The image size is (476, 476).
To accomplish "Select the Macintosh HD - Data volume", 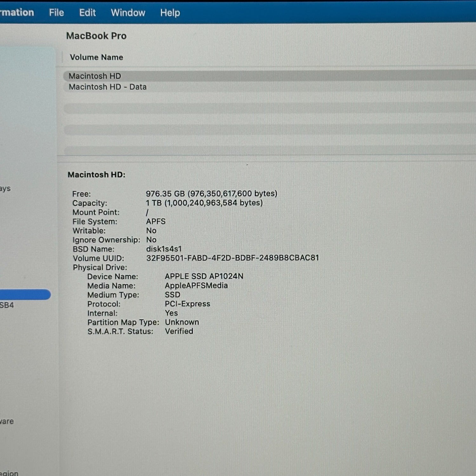I will [108, 87].
